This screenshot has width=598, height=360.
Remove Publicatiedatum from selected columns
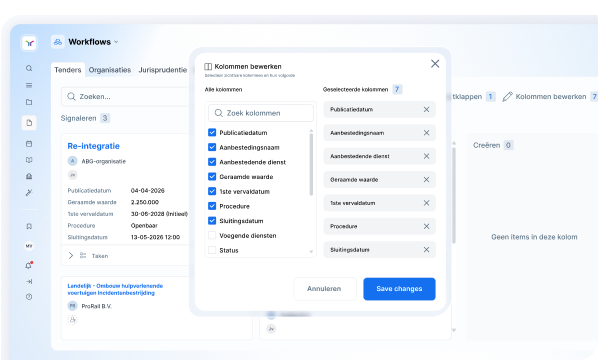coord(426,109)
